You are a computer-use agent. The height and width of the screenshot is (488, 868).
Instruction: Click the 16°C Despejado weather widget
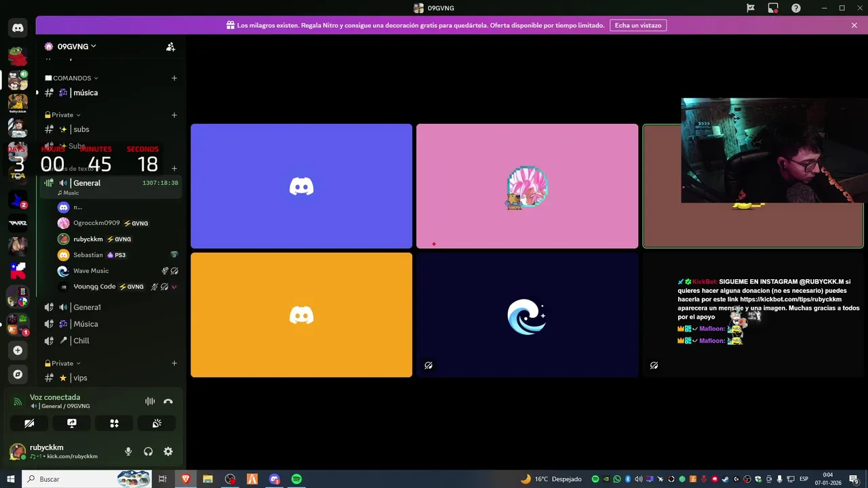(551, 479)
